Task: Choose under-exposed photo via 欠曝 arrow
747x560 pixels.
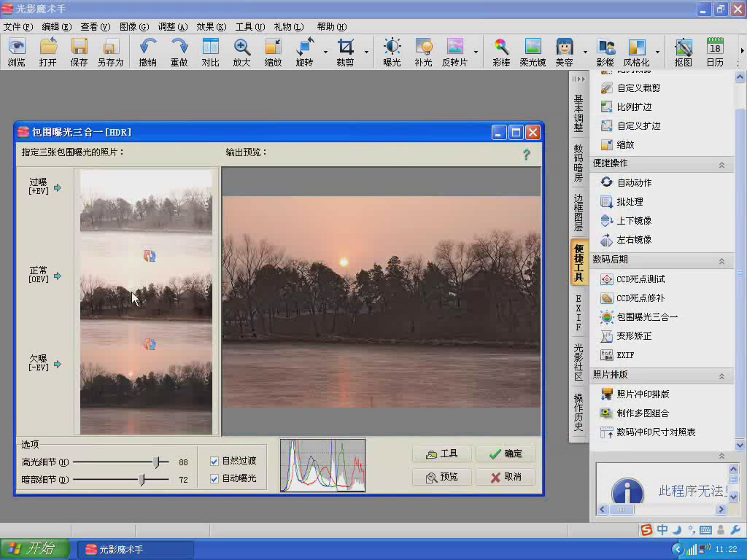Action: (x=58, y=365)
